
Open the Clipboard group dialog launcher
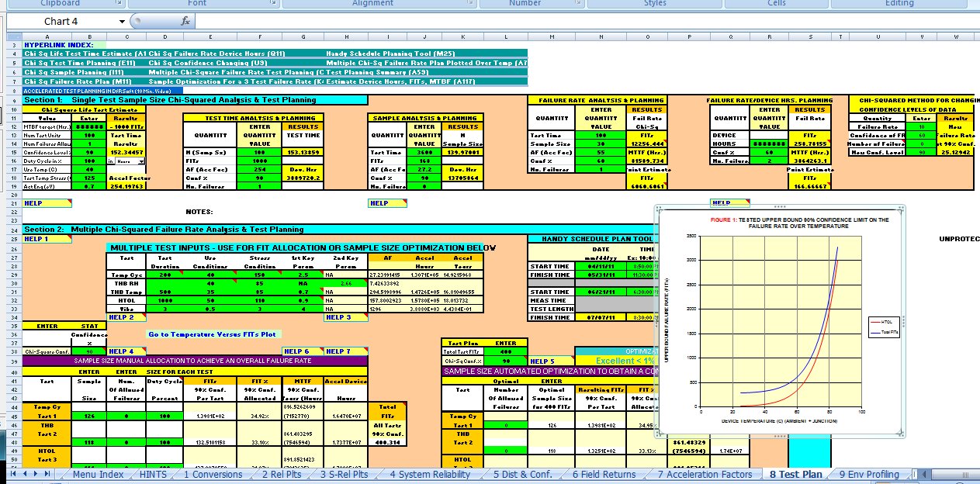click(x=119, y=4)
